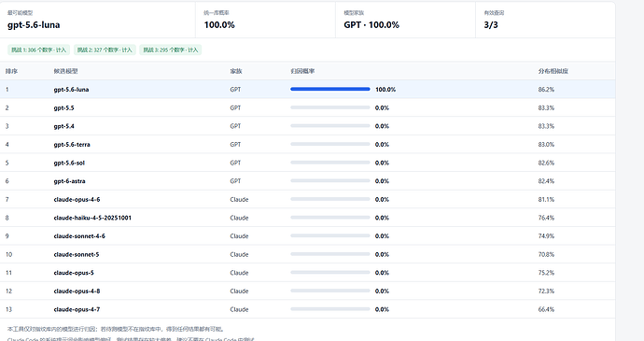Click the gpt-5.6-sol model entry

coord(69,163)
